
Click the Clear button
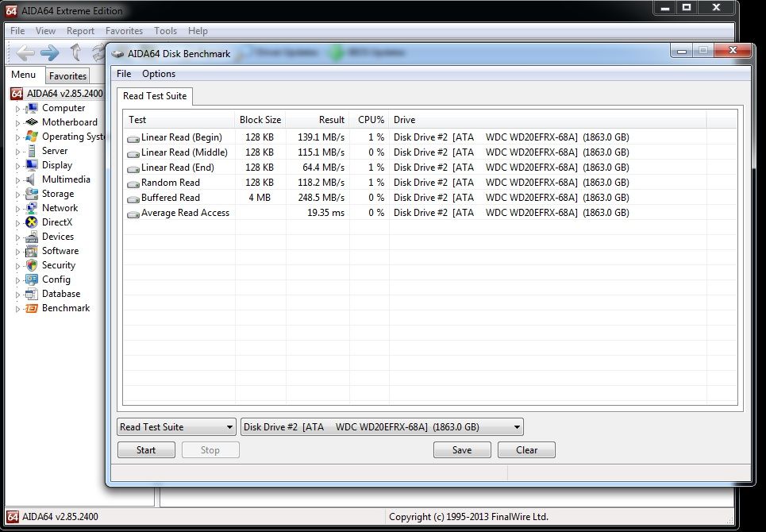[526, 450]
